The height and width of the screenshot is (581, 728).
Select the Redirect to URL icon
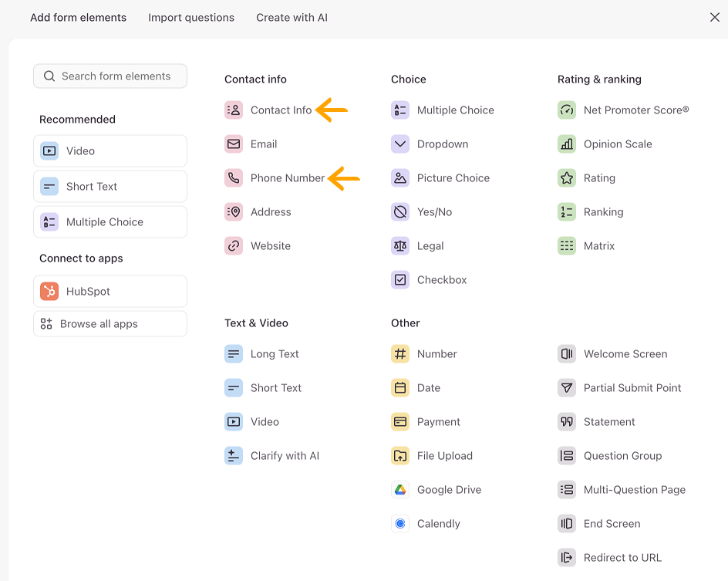click(x=566, y=557)
